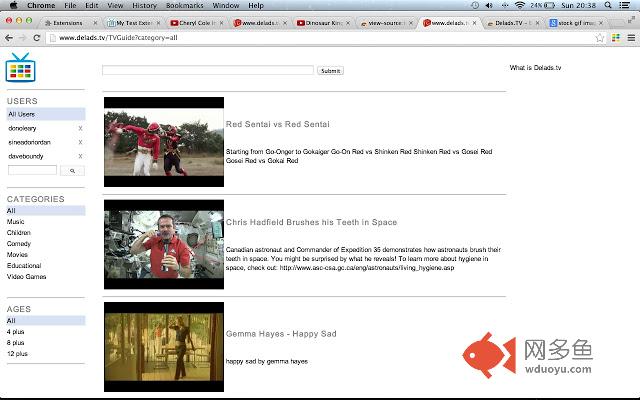640x400 pixels.
Task: Click the Submit button
Action: (x=330, y=71)
